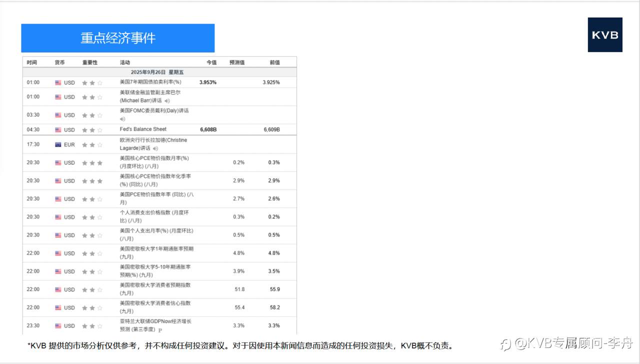Select the 时间 column header
Image resolution: width=640 pixels, height=364 pixels.
pos(32,62)
